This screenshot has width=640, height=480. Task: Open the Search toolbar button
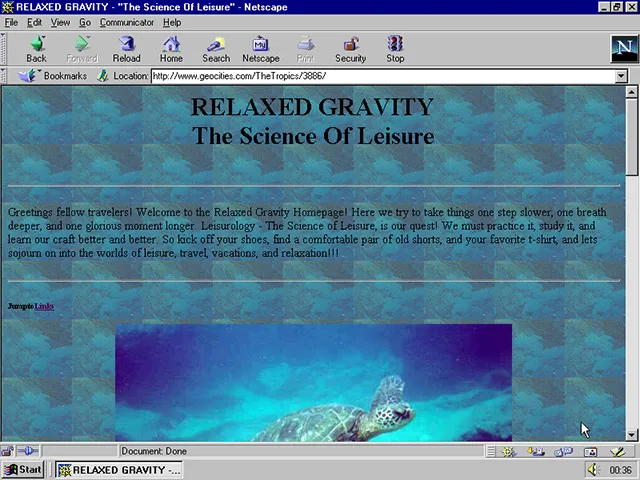(216, 48)
